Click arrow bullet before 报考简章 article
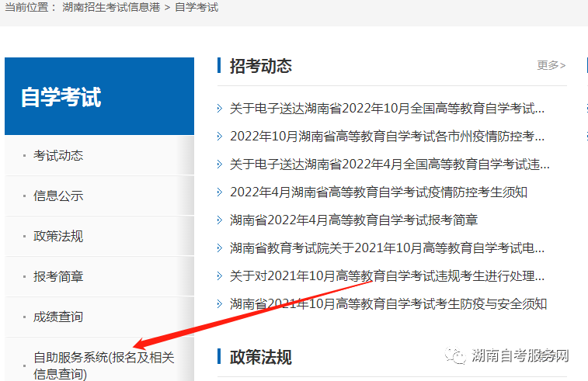The width and height of the screenshot is (588, 381). [220, 220]
